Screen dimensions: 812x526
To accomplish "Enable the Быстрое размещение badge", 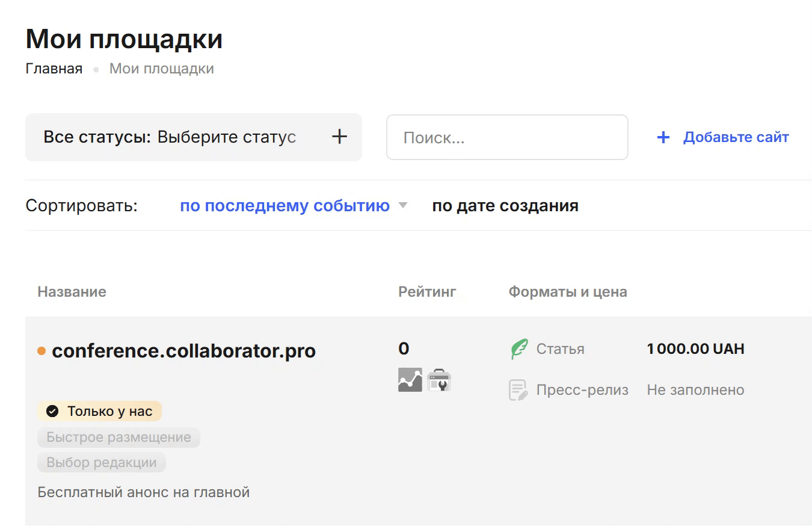I will 118,438.
